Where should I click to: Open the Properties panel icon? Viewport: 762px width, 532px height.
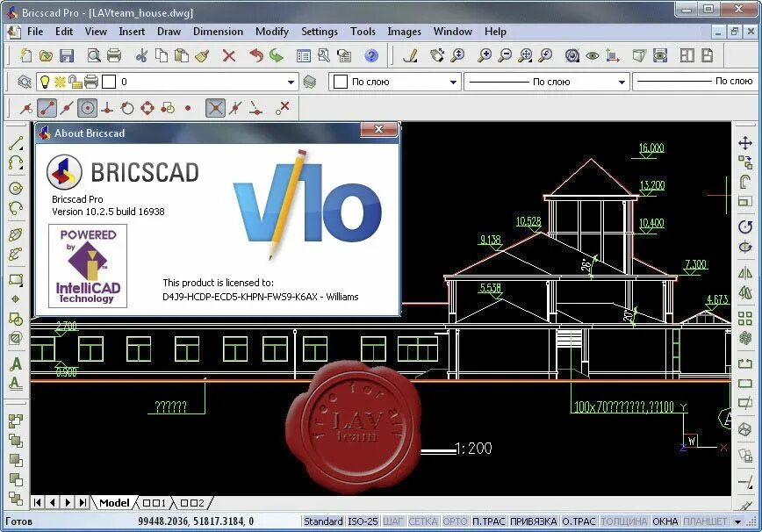pyautogui.click(x=304, y=55)
